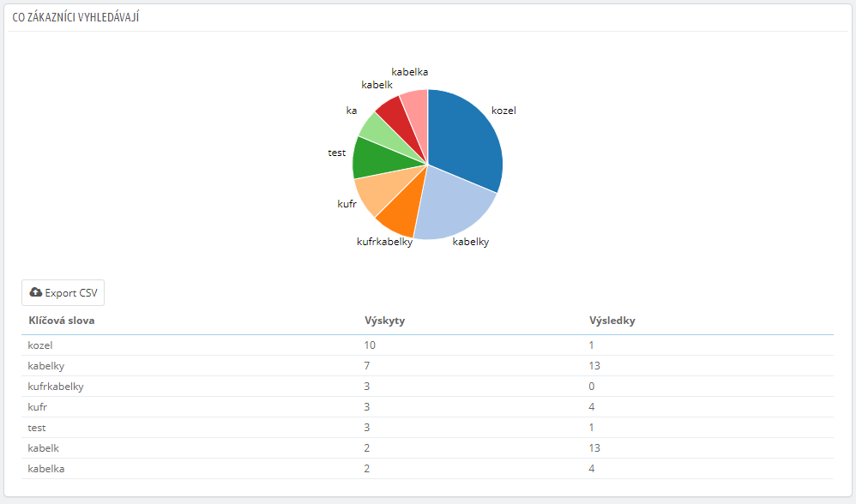Select the "test" keyword in the table

pos(37,428)
